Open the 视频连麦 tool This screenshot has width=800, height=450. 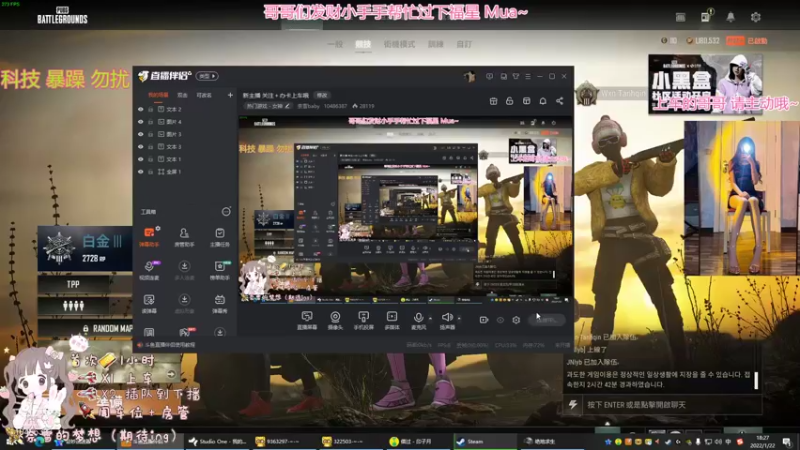pos(149,270)
